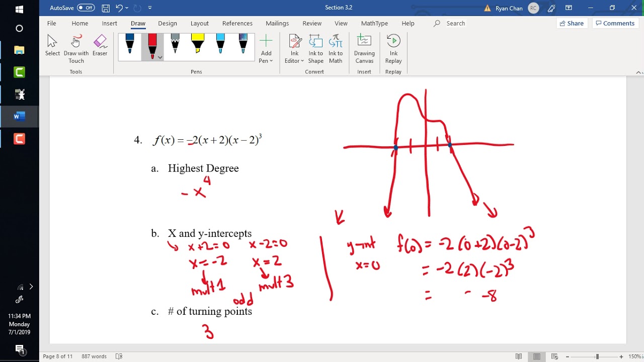
Task: Open File Explorer from the taskbar
Action: (19, 50)
